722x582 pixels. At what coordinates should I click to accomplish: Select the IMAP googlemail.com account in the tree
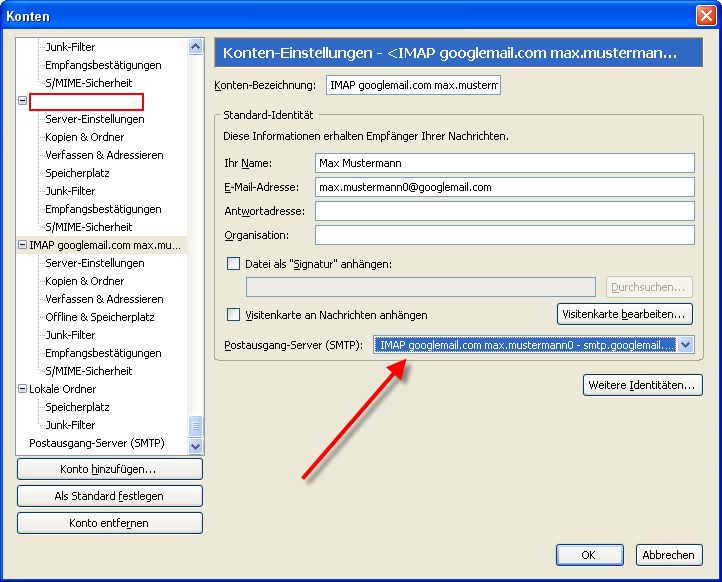[105, 245]
